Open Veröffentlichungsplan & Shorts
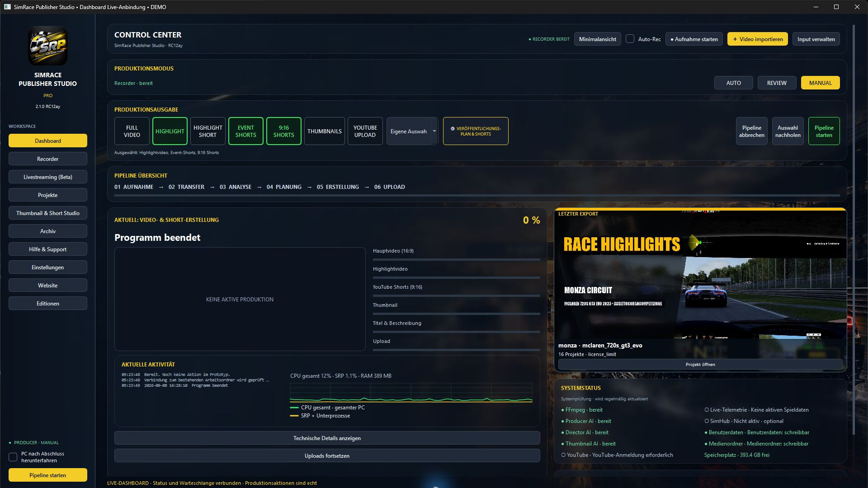 (476, 131)
